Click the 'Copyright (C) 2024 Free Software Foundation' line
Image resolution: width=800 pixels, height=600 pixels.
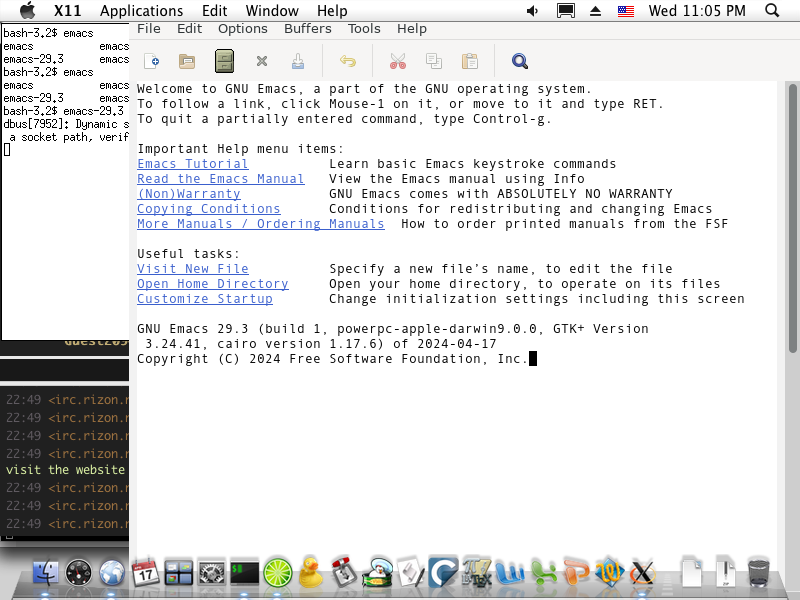coord(332,359)
